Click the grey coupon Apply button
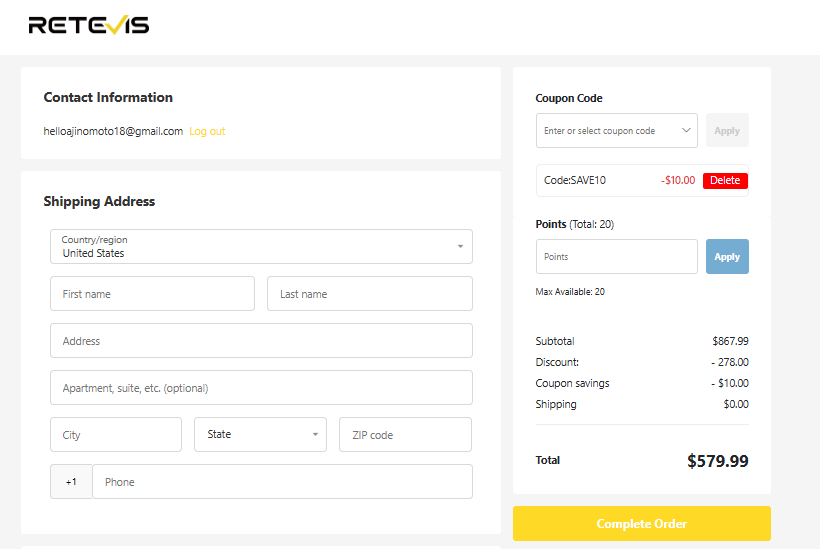The width and height of the screenshot is (820, 549). (727, 131)
